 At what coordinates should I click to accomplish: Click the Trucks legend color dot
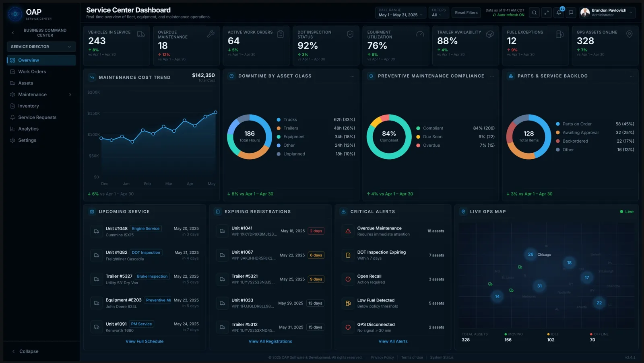pyautogui.click(x=279, y=120)
